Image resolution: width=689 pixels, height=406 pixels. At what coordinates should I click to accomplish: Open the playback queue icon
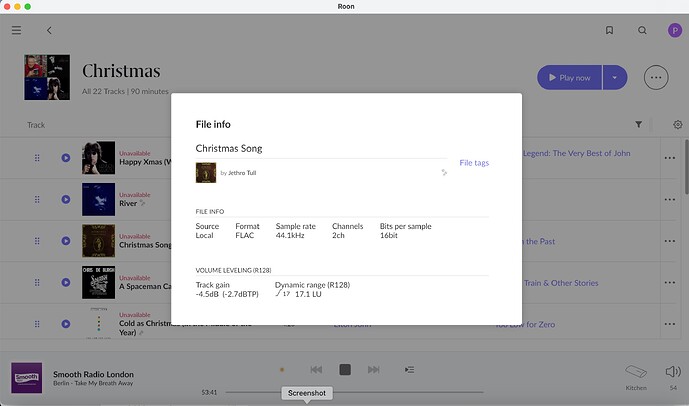(x=409, y=369)
